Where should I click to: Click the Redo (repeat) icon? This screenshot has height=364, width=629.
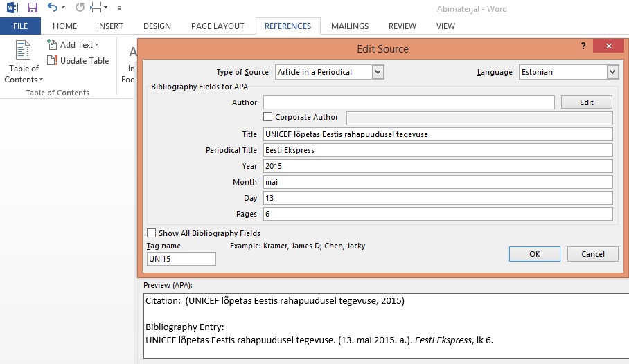pyautogui.click(x=80, y=7)
